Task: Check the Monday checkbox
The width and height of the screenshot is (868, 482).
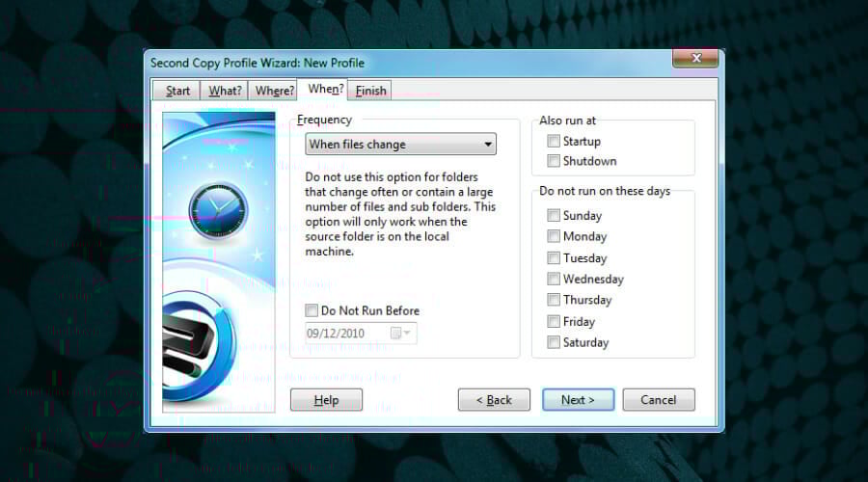Action: click(x=554, y=236)
